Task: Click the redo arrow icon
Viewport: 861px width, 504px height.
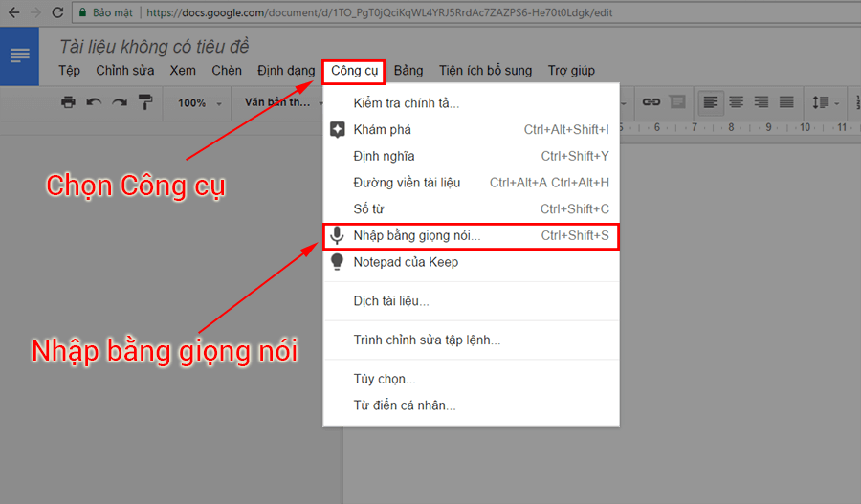Action: coord(120,102)
